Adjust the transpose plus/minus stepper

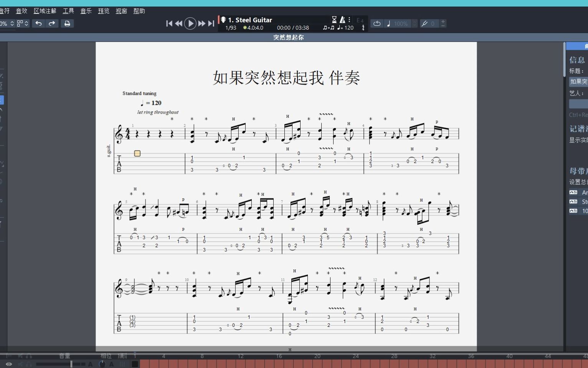[443, 23]
